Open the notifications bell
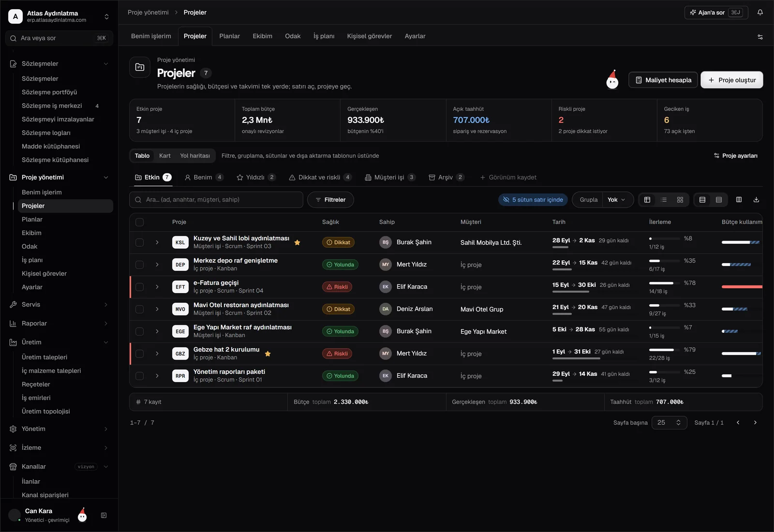 pos(760,13)
